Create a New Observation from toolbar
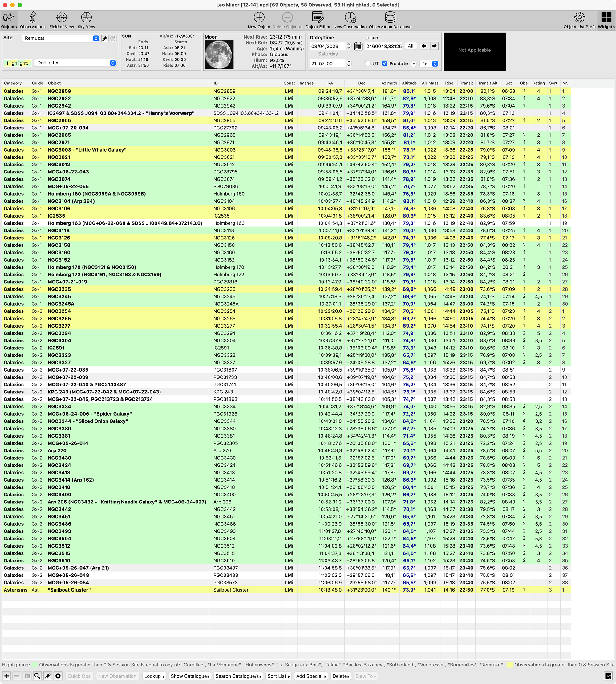The height and width of the screenshot is (684, 616). pyautogui.click(x=350, y=20)
